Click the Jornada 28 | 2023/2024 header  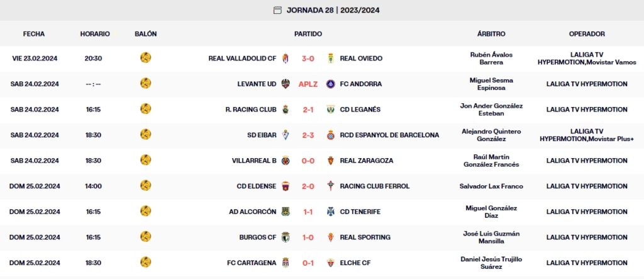click(333, 10)
